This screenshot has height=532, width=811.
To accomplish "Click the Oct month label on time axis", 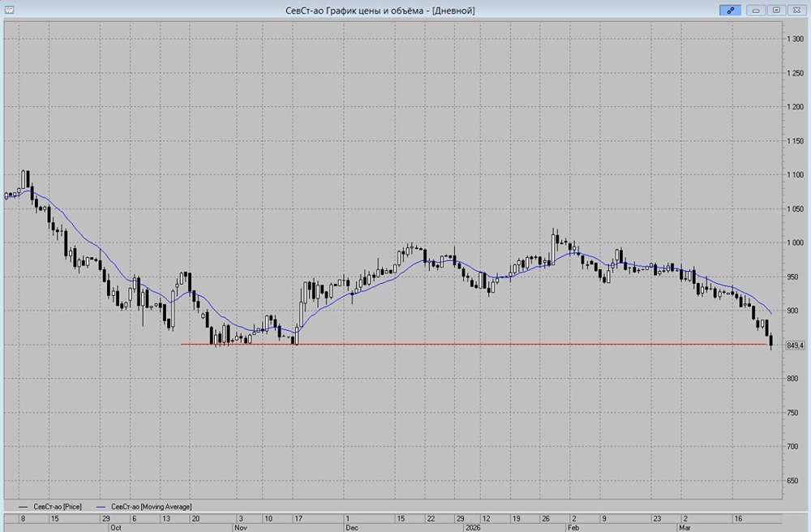I will click(116, 526).
